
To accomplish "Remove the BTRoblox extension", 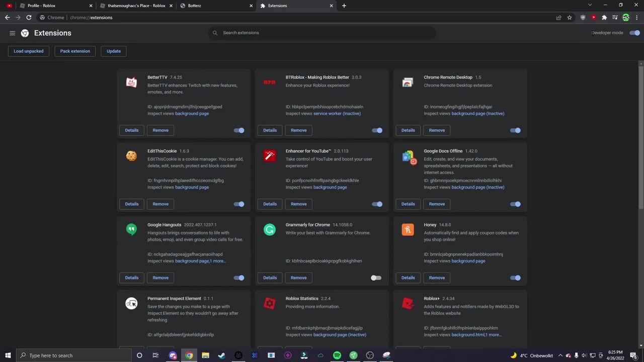I will pos(298,130).
